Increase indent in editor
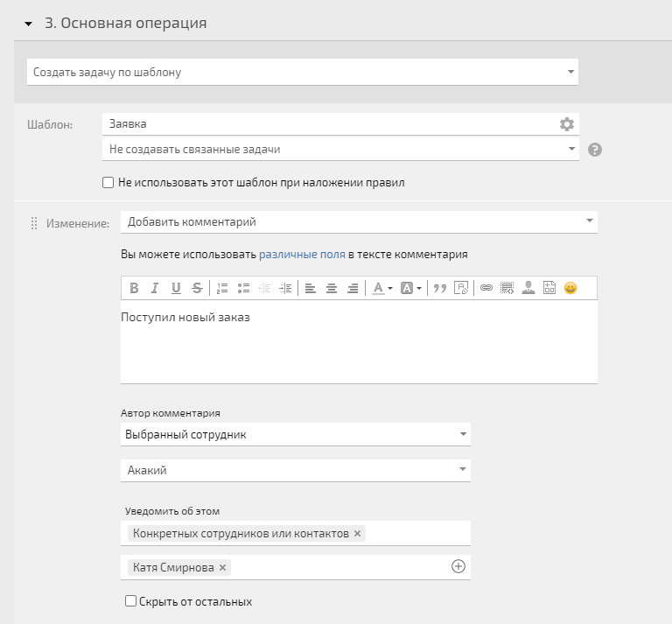The height and width of the screenshot is (624, 672). [285, 288]
